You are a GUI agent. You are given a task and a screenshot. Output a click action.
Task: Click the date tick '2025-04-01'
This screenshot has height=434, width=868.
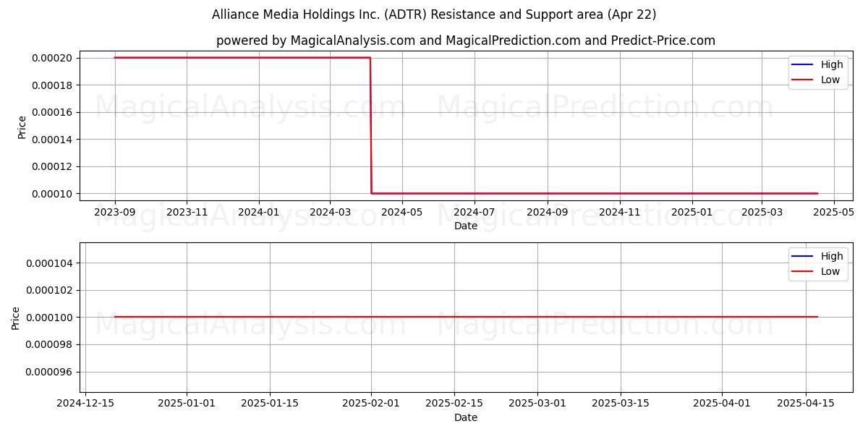(x=722, y=404)
